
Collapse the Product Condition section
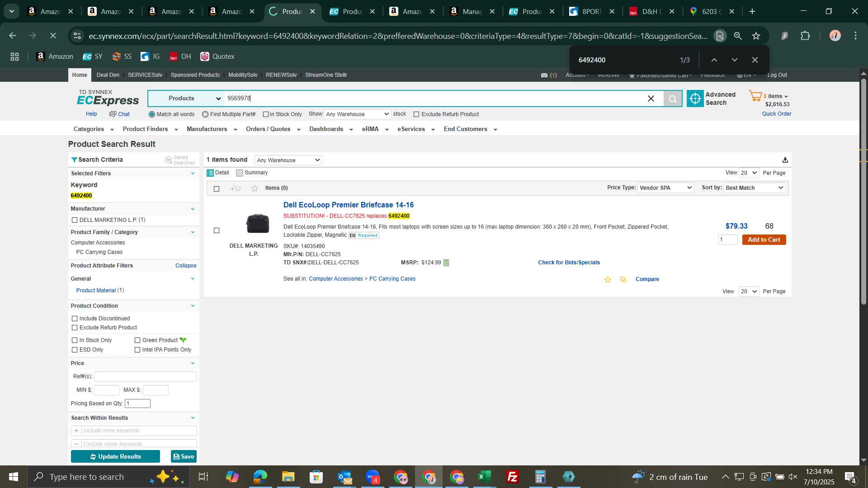click(193, 306)
